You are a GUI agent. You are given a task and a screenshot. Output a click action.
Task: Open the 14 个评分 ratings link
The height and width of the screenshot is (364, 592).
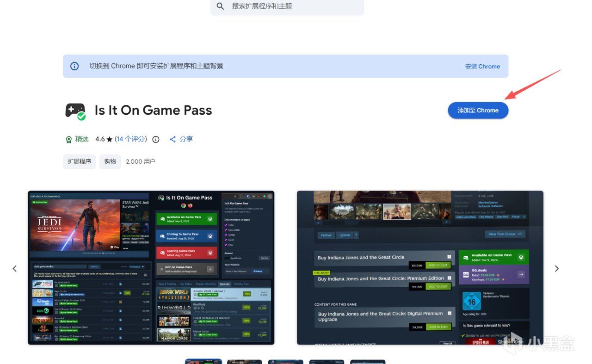coord(132,139)
